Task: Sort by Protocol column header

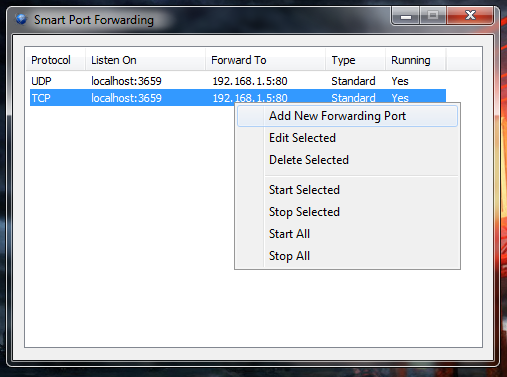Action: (x=56, y=60)
